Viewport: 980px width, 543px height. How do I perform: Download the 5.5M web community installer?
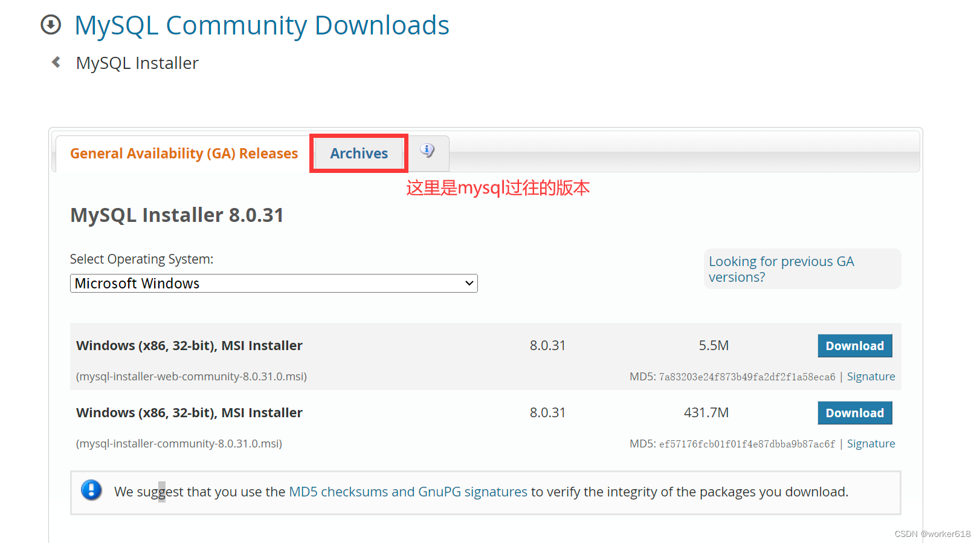pyautogui.click(x=855, y=346)
